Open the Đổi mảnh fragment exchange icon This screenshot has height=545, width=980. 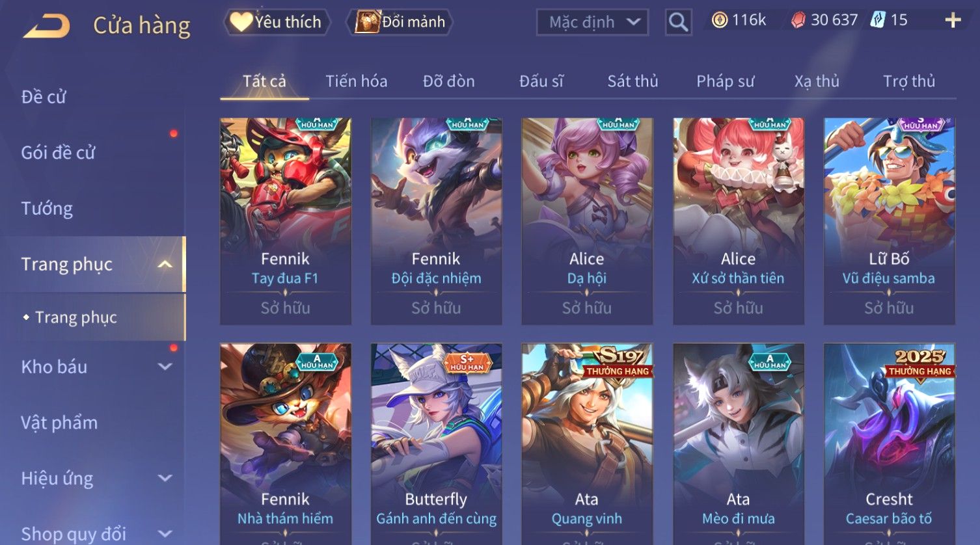click(x=367, y=22)
